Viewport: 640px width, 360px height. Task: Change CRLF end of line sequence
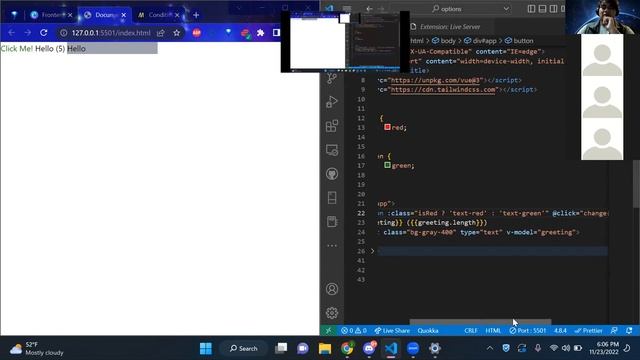(x=471, y=331)
